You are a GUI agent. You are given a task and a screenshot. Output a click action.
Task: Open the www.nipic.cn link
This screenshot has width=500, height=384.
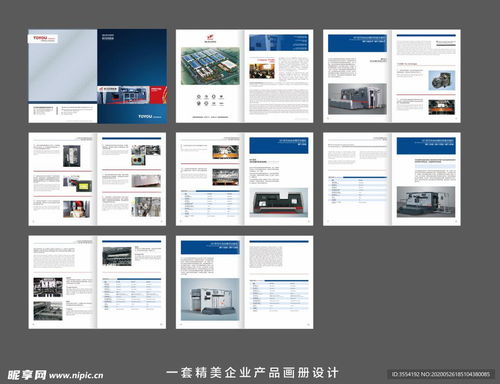[x=76, y=375]
